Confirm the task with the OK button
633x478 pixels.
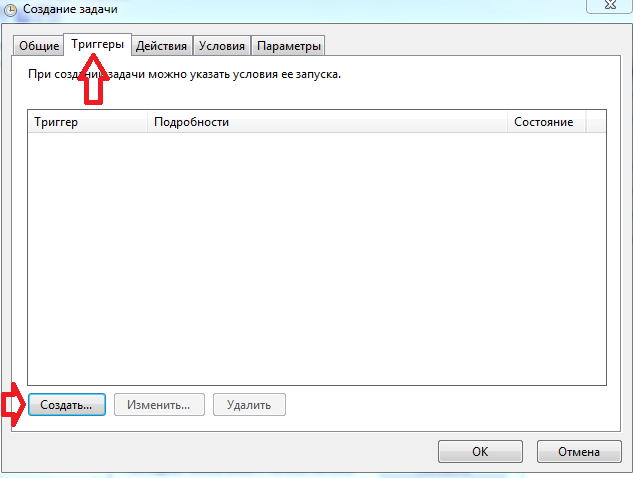click(x=480, y=451)
